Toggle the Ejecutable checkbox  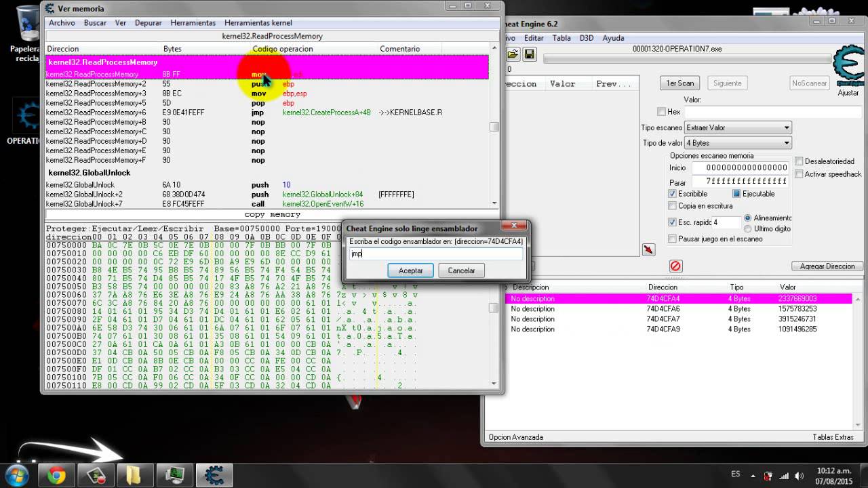(x=736, y=194)
